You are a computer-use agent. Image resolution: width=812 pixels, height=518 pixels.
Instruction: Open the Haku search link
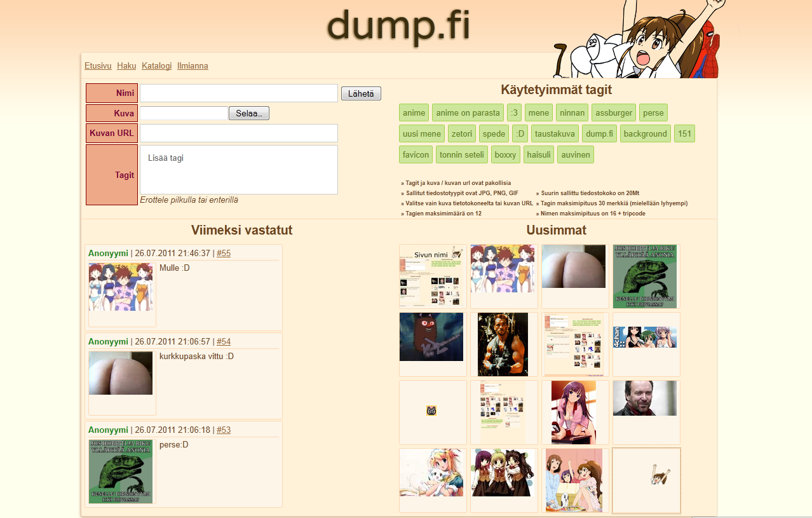tap(126, 66)
